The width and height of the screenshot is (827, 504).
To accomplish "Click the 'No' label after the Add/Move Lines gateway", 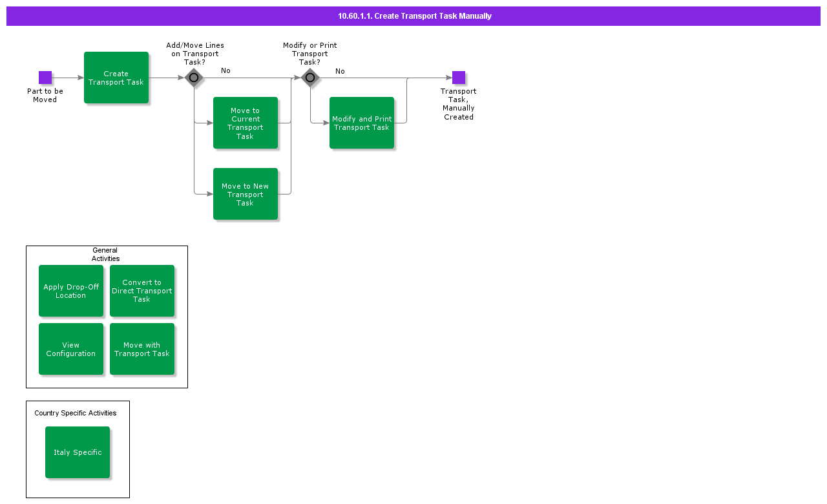I will 225,70.
